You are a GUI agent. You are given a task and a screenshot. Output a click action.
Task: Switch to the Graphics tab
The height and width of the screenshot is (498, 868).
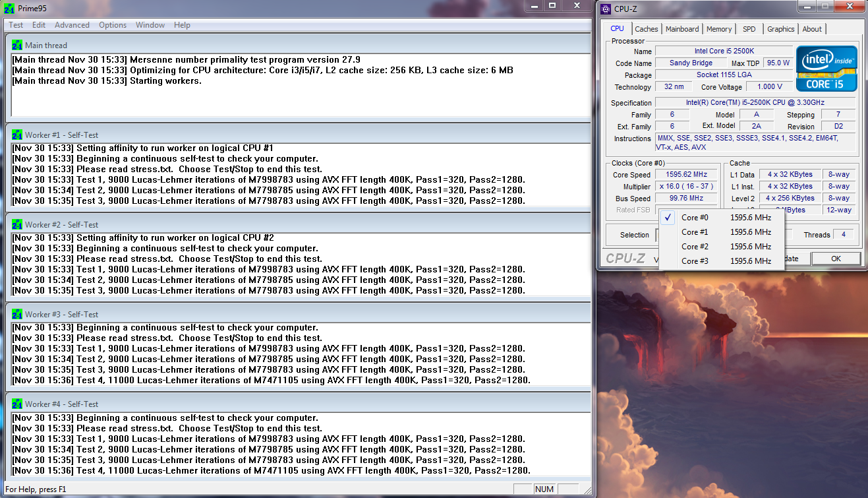[780, 29]
